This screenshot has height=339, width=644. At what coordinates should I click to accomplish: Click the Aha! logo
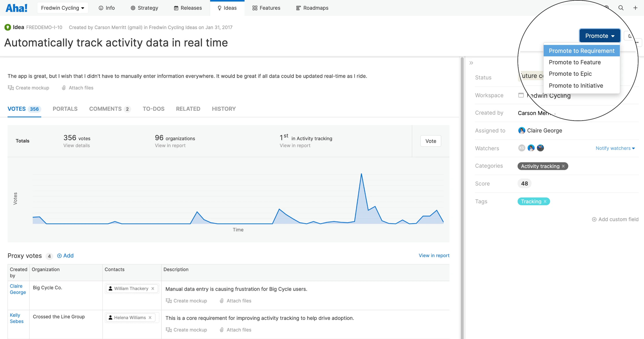tap(17, 8)
